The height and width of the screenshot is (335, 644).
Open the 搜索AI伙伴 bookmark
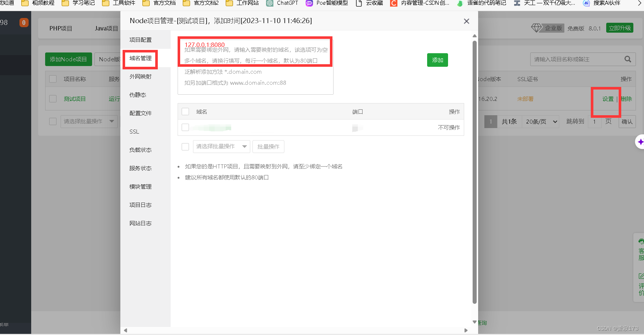602,3
